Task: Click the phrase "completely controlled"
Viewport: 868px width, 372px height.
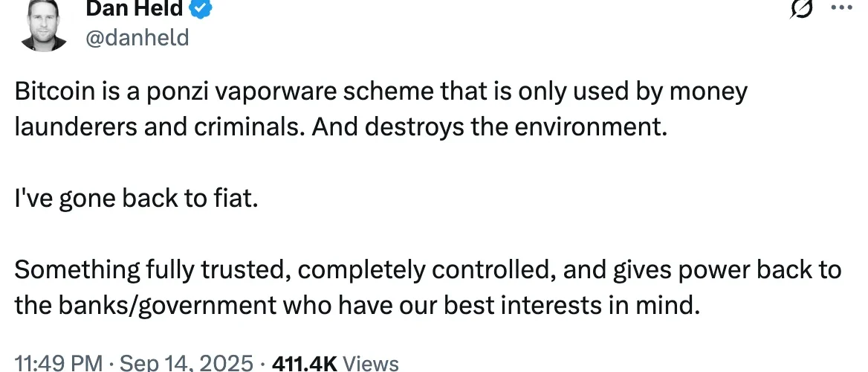Action: [x=424, y=269]
